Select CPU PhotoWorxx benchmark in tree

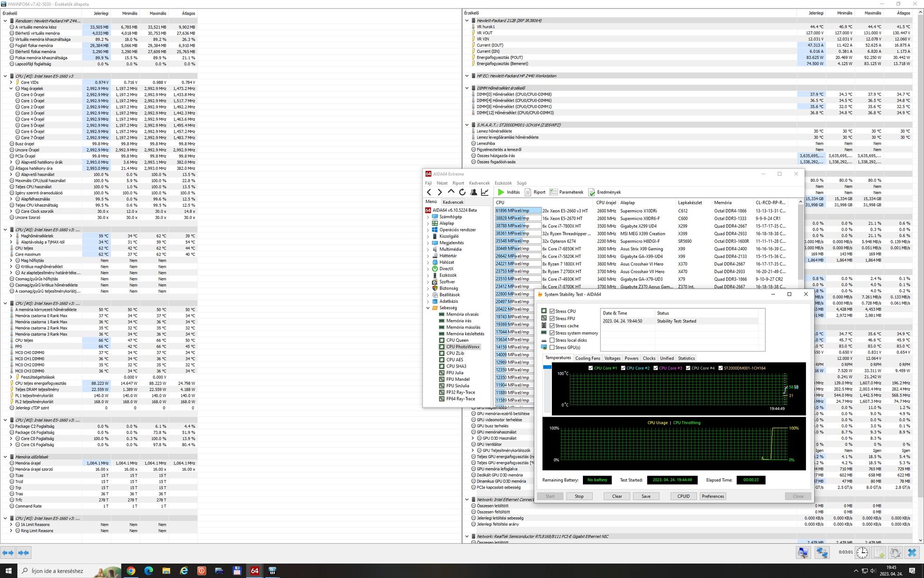coord(462,347)
